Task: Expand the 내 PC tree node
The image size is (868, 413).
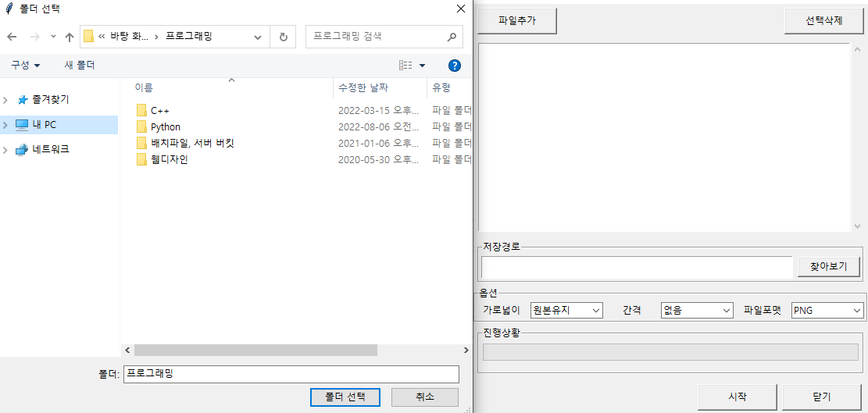Action: click(5, 125)
